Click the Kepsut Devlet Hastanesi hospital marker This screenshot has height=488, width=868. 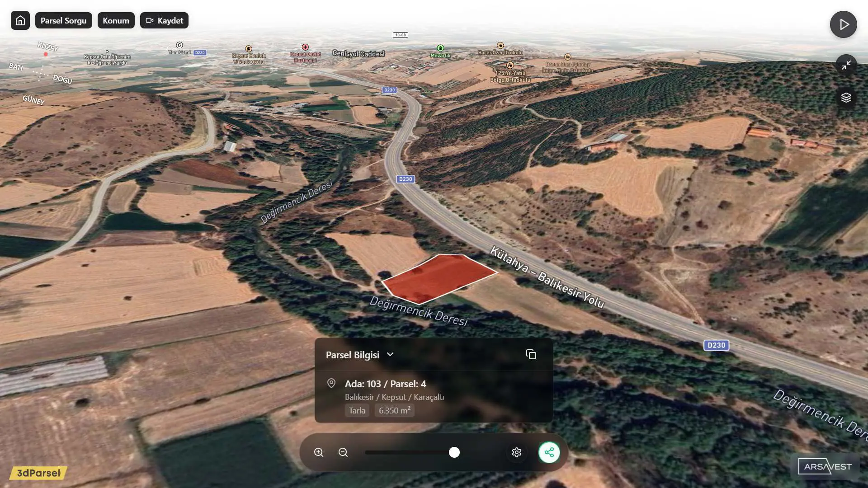pyautogui.click(x=305, y=47)
